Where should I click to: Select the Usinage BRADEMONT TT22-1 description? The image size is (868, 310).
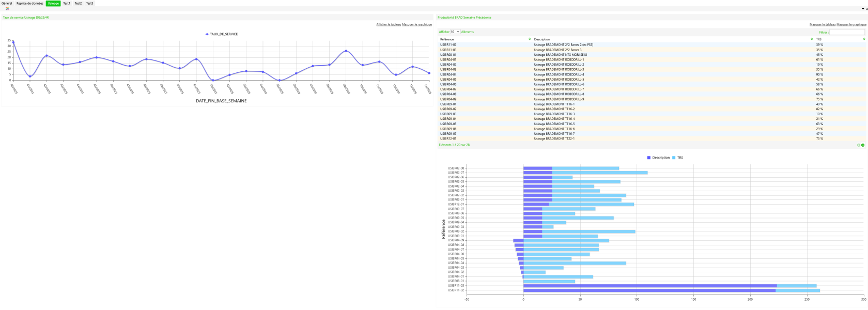(x=554, y=138)
